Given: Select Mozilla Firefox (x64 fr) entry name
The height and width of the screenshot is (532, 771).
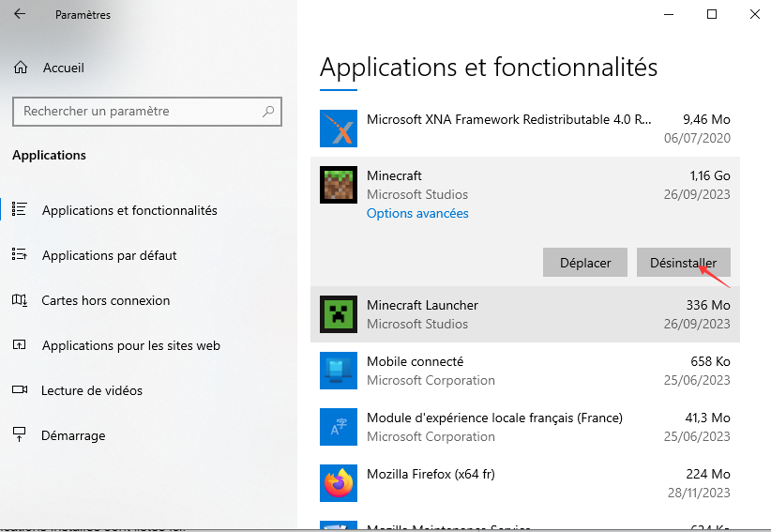Looking at the screenshot, I should (431, 474).
